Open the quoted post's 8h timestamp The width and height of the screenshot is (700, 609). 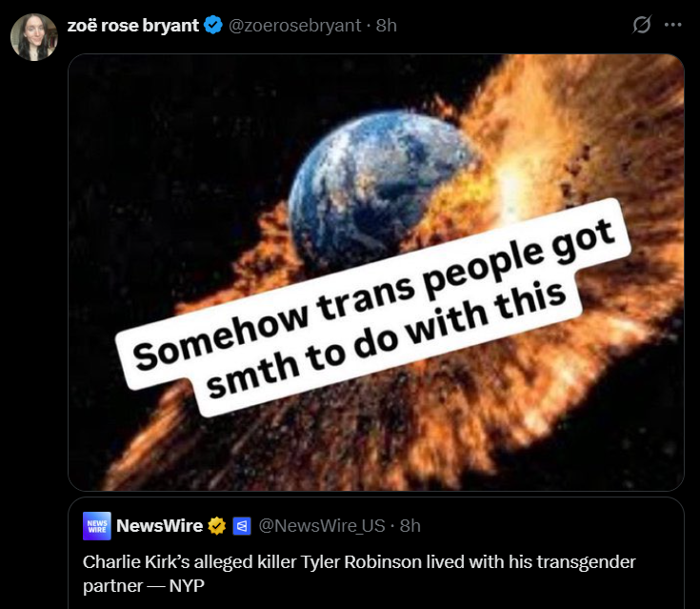[410, 526]
